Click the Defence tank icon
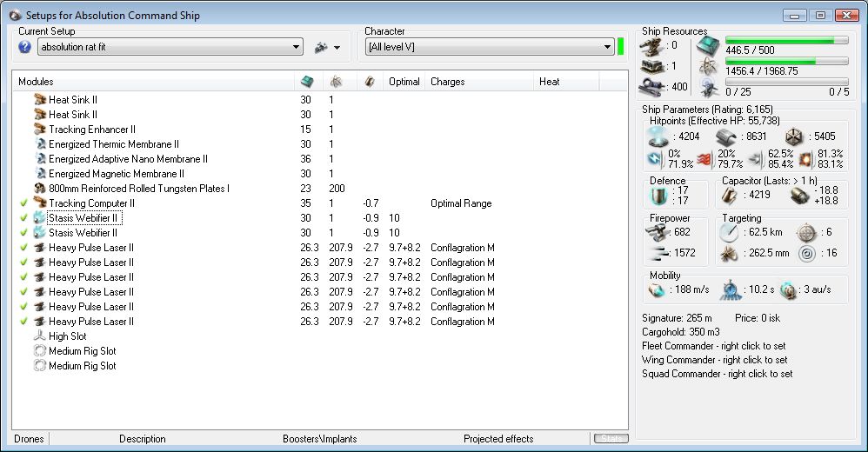This screenshot has width=868, height=452. tap(658, 196)
